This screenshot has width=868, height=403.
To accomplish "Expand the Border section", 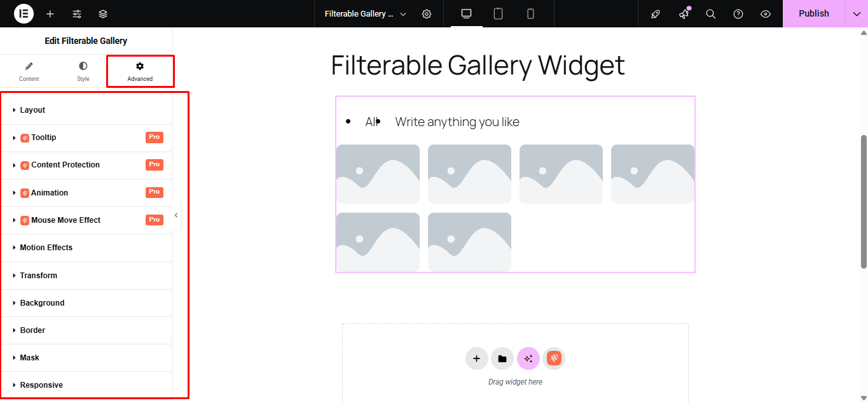I will click(86, 330).
